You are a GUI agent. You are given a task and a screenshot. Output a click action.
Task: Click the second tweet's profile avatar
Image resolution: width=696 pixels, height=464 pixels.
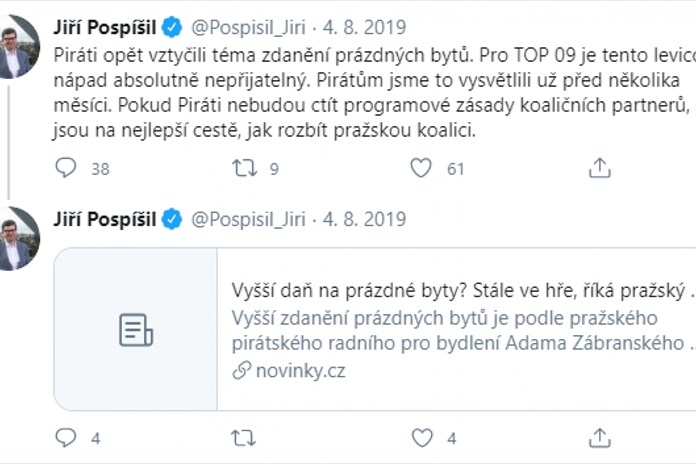click(18, 238)
